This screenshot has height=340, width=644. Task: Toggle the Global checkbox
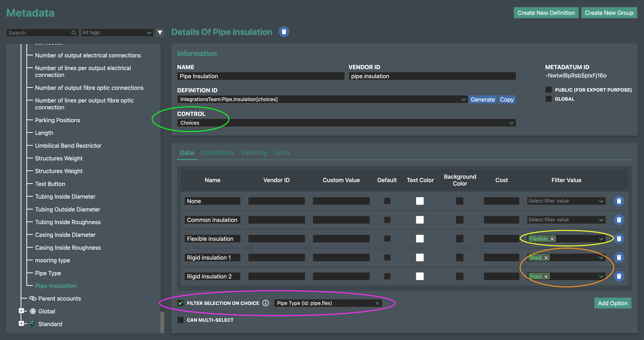pyautogui.click(x=548, y=99)
